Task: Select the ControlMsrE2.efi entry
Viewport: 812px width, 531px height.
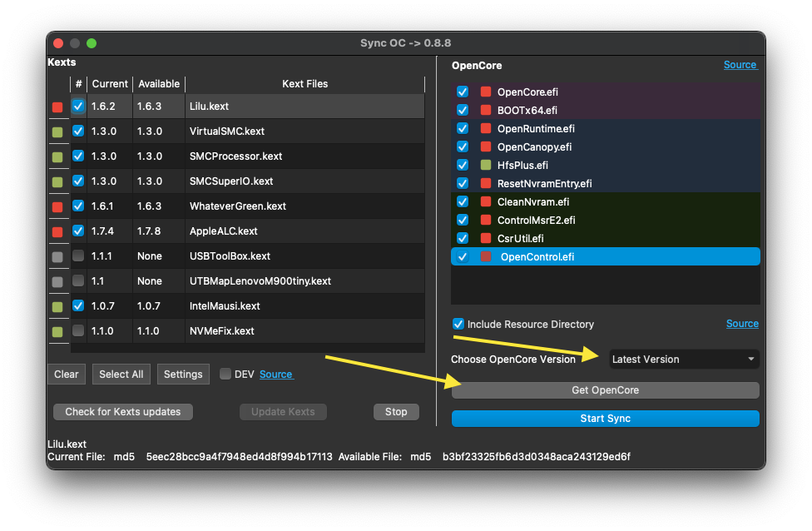Action: (x=536, y=221)
